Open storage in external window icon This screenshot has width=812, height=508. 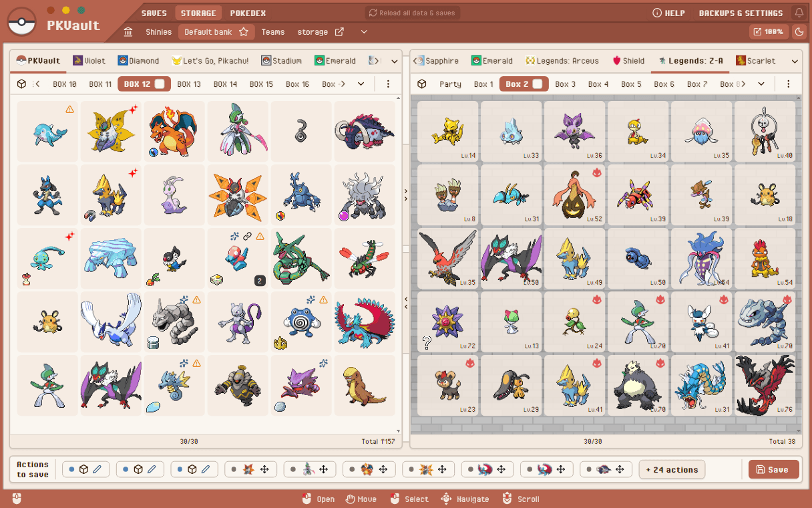[339, 31]
